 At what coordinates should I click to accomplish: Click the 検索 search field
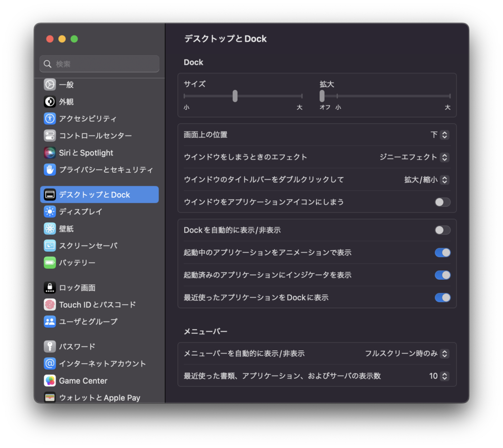pos(99,64)
